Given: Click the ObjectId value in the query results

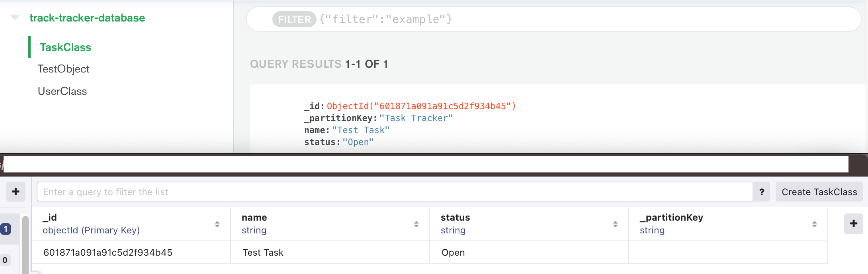Looking at the screenshot, I should pos(420,106).
